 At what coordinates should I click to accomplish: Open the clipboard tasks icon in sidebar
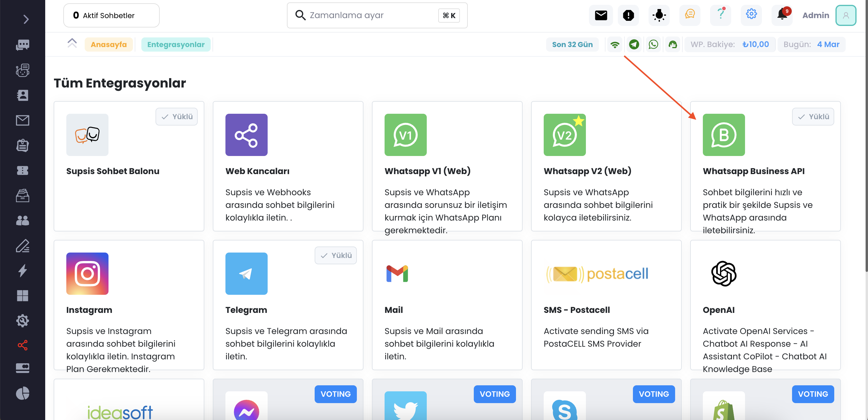click(x=23, y=145)
